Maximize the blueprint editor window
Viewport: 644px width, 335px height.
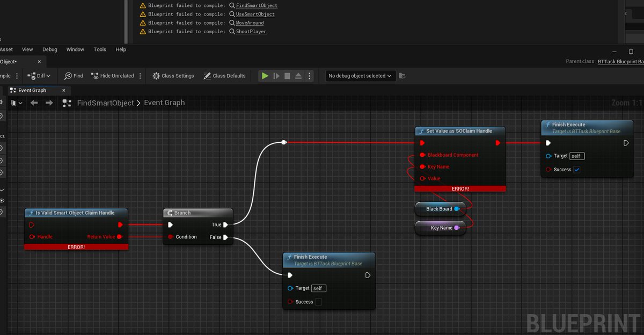coord(631,52)
